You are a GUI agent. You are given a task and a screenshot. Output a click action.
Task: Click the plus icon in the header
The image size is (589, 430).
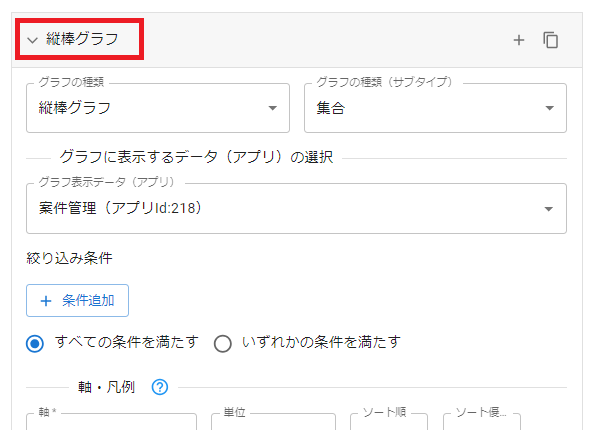pos(519,40)
